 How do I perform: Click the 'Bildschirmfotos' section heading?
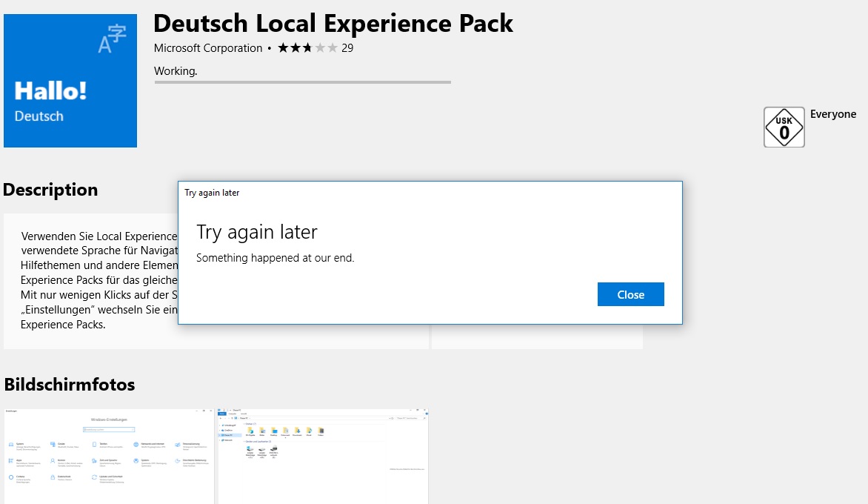pos(69,385)
